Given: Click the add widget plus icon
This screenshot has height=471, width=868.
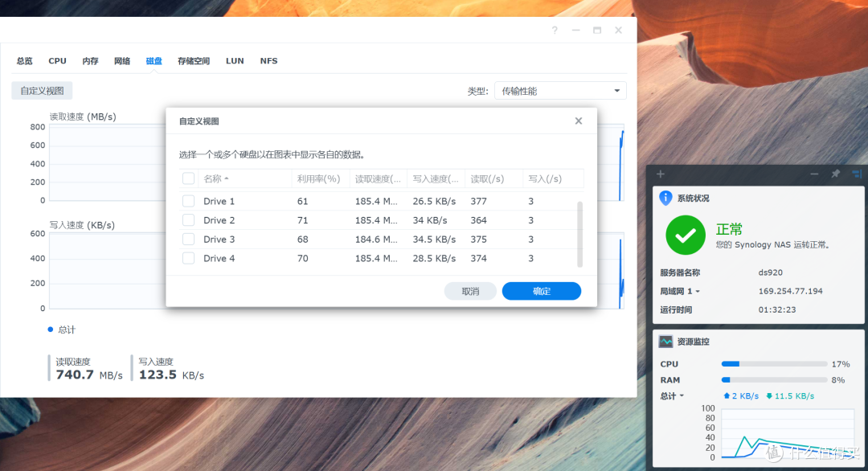Looking at the screenshot, I should pos(660,174).
